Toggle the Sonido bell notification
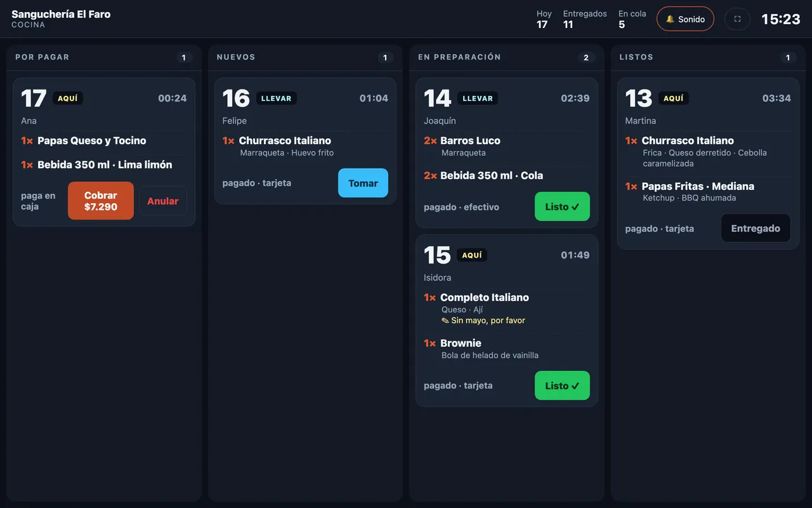Image resolution: width=812 pixels, height=508 pixels. pyautogui.click(x=685, y=19)
